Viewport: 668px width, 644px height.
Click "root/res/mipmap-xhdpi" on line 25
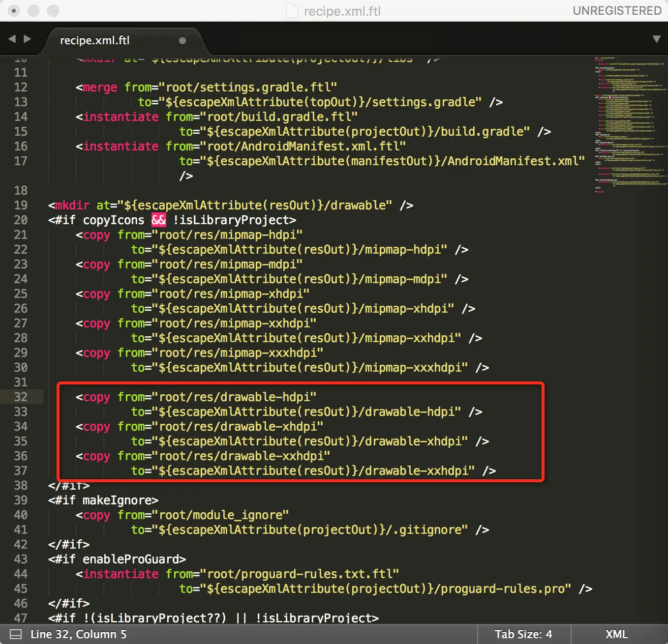click(x=231, y=294)
